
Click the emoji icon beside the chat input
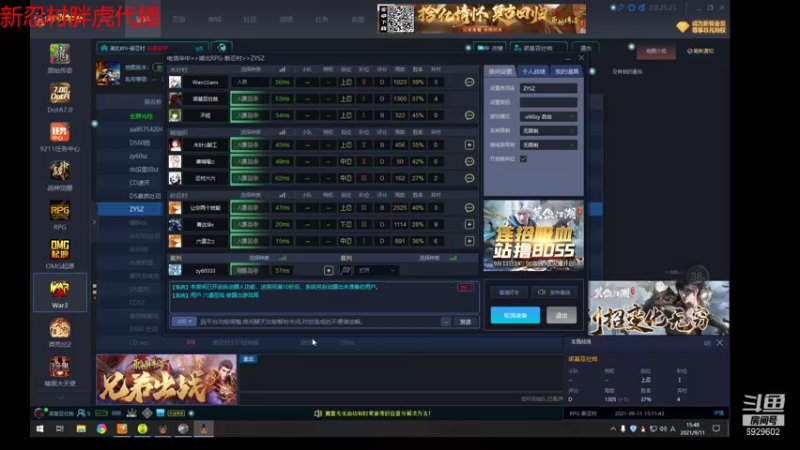pos(445,321)
